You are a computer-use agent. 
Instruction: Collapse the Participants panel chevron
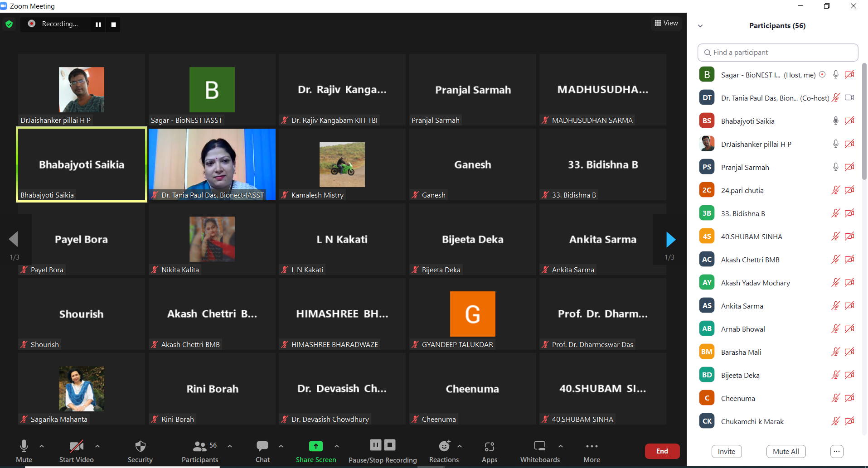[x=700, y=26]
